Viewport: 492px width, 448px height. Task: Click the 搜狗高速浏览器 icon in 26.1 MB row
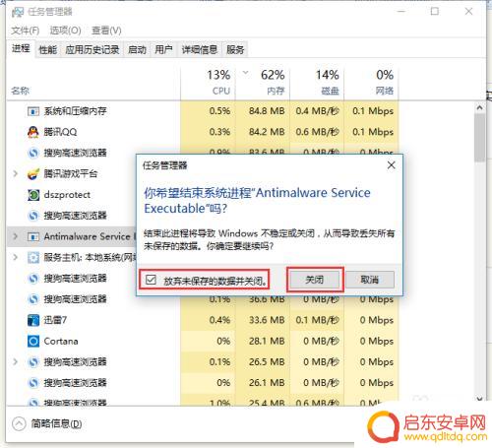[x=33, y=383]
